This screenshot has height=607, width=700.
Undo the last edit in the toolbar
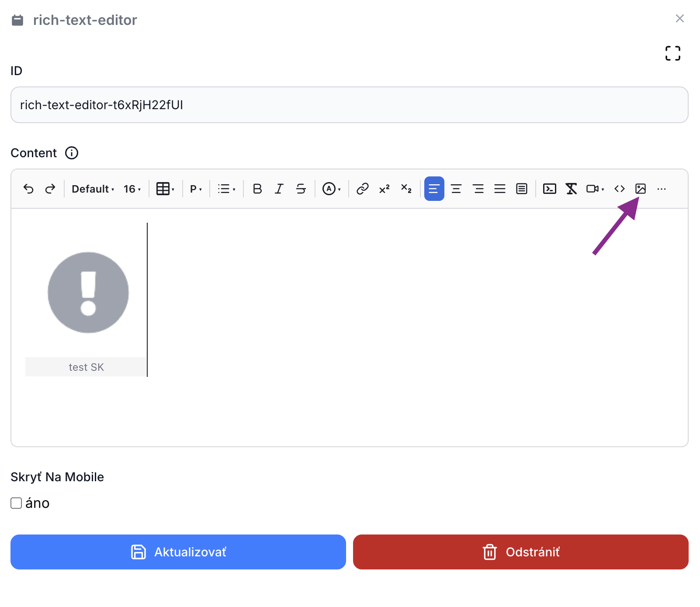coord(28,189)
